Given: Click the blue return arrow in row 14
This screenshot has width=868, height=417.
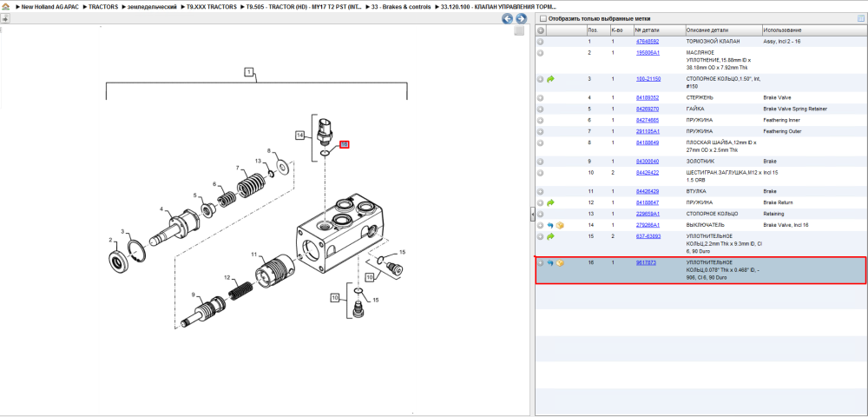Looking at the screenshot, I should click(x=550, y=225).
